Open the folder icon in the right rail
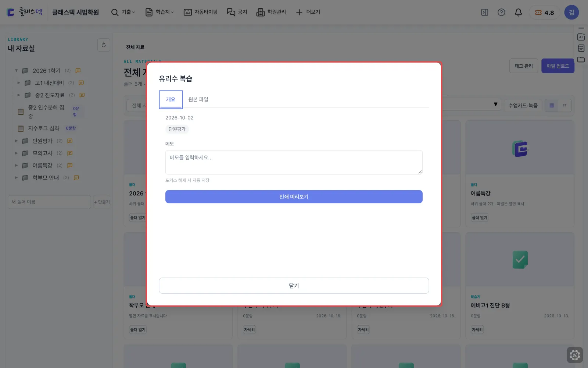This screenshot has width=588, height=368. (x=581, y=60)
